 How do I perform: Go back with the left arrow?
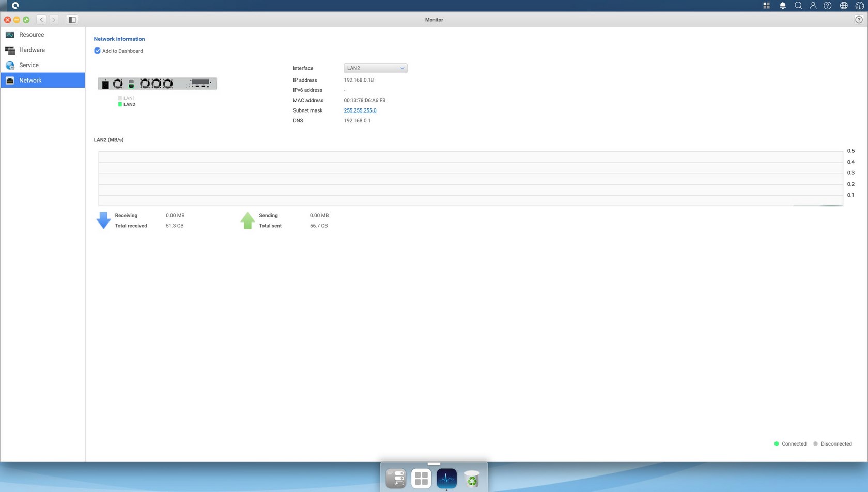[41, 20]
